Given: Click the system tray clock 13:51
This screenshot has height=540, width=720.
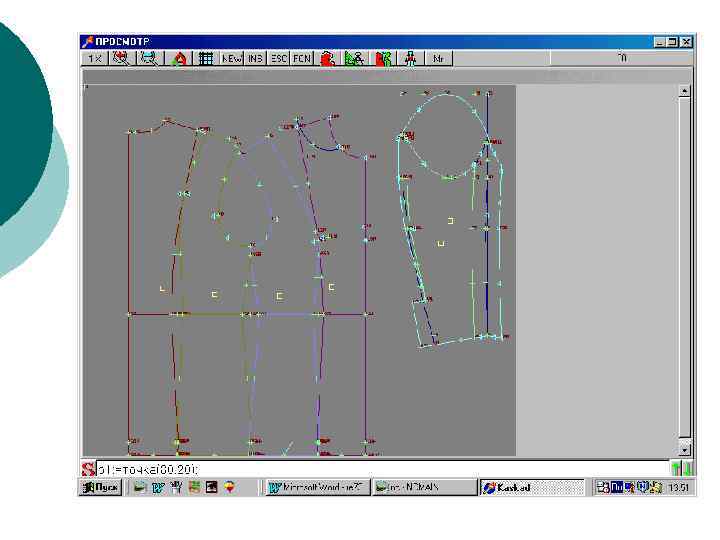Looking at the screenshot, I should pos(679,487).
